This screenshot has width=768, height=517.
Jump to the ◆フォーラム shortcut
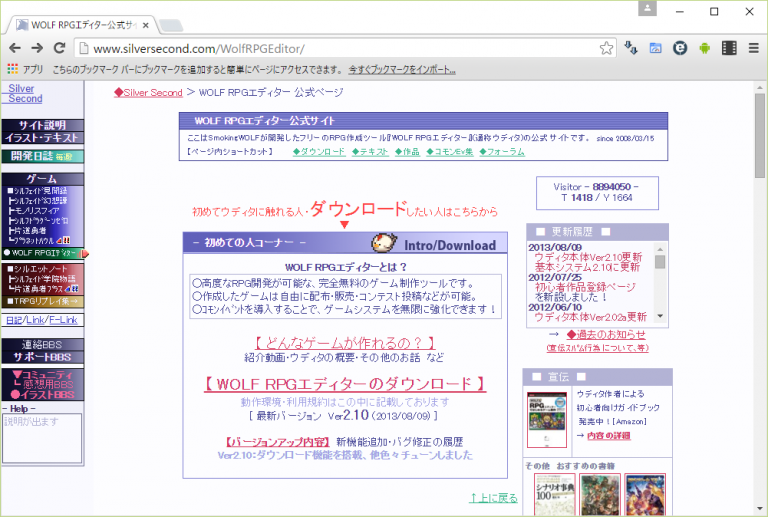(x=502, y=152)
